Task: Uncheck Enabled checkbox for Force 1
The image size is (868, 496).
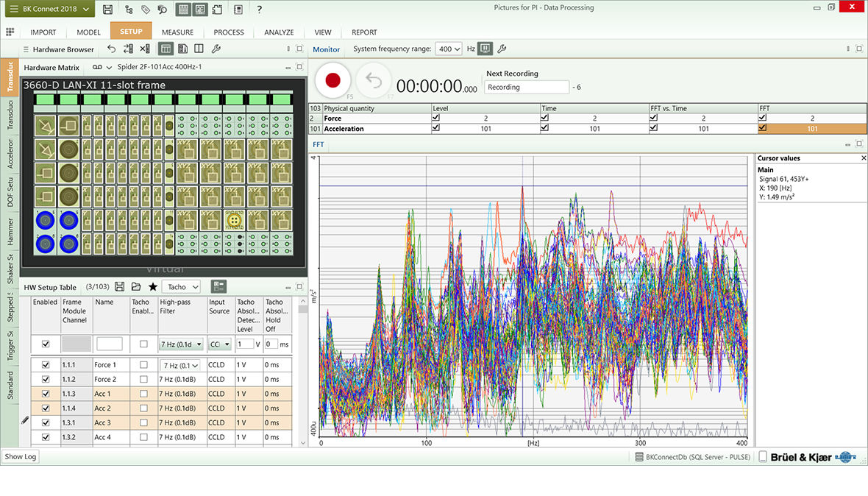Action: (46, 365)
